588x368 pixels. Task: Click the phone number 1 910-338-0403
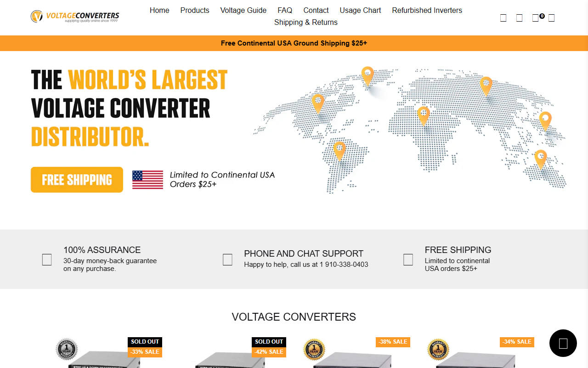344,264
